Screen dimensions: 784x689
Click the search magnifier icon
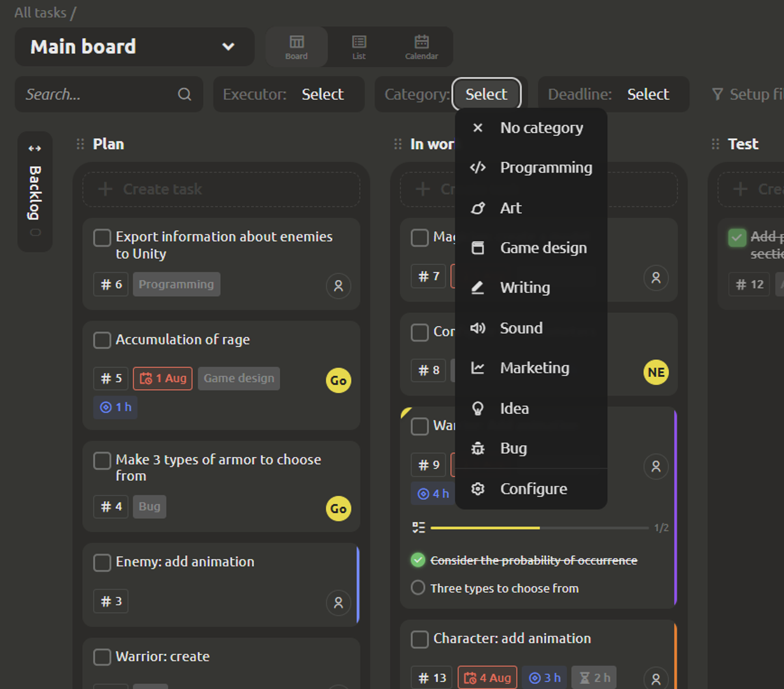click(x=185, y=94)
